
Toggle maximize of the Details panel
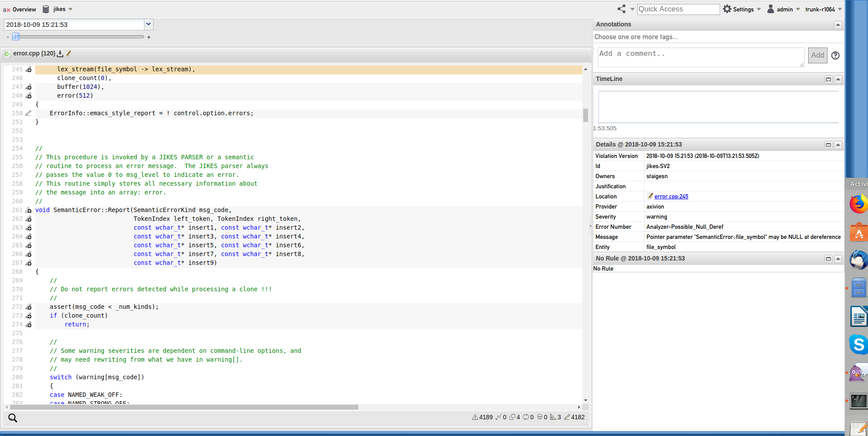pos(828,145)
